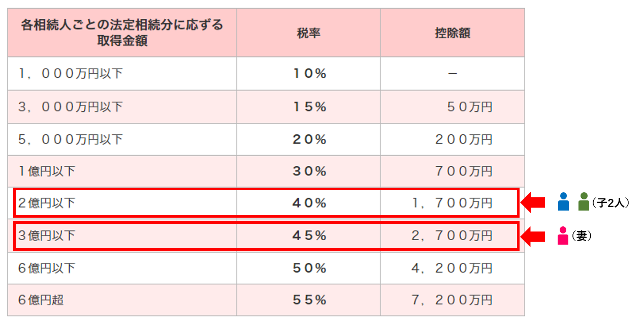Click the 2,700万円 deduction cell
The height and width of the screenshot is (325, 644).
pyautogui.click(x=453, y=235)
